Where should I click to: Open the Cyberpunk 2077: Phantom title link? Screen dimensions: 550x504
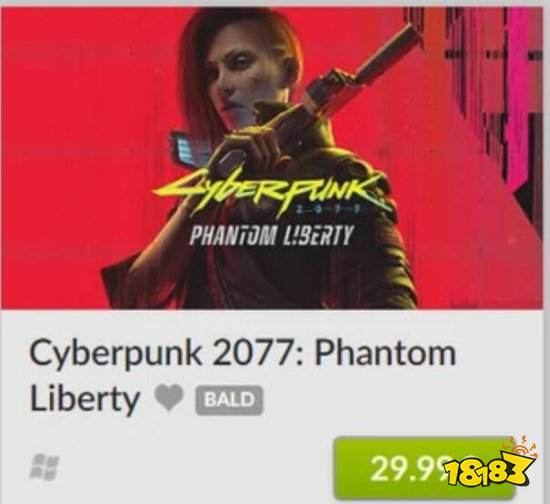pos(243,352)
